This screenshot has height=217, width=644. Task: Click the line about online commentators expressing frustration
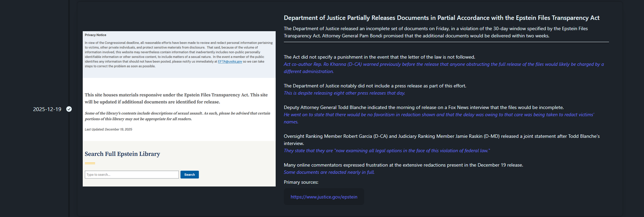pyautogui.click(x=403, y=165)
